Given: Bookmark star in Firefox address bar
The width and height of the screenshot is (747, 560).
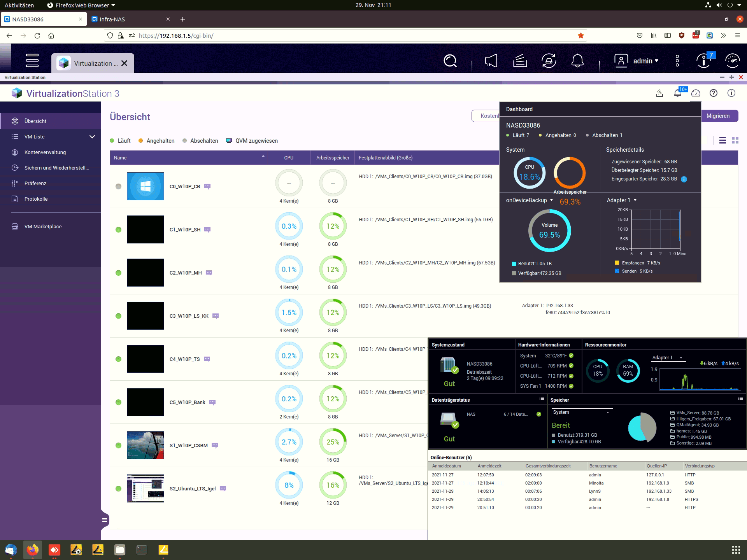Looking at the screenshot, I should point(581,35).
